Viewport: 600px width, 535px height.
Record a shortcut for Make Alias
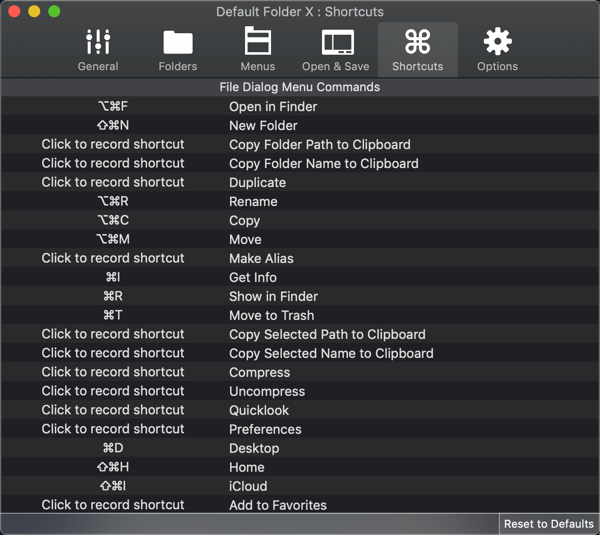coord(113,258)
